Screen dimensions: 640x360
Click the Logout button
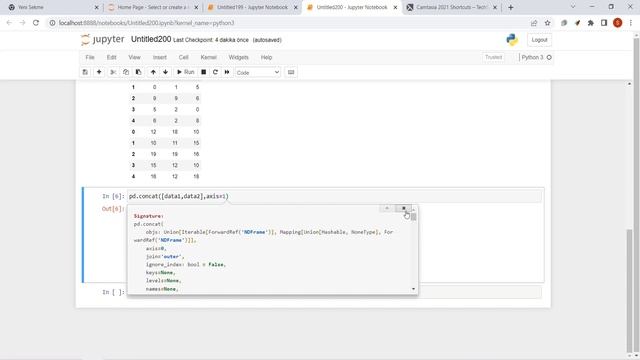coord(539,40)
